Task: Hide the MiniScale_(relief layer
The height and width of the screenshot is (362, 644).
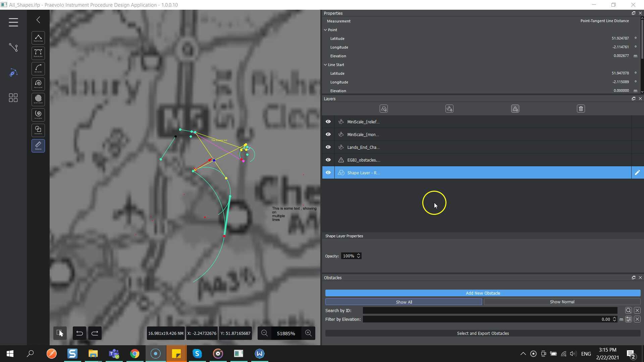Action: tap(328, 122)
